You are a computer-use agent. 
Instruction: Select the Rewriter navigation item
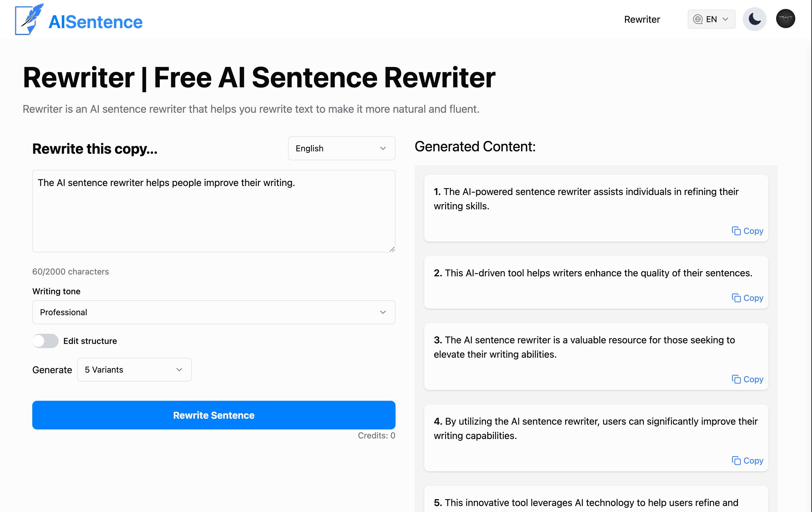pyautogui.click(x=642, y=19)
